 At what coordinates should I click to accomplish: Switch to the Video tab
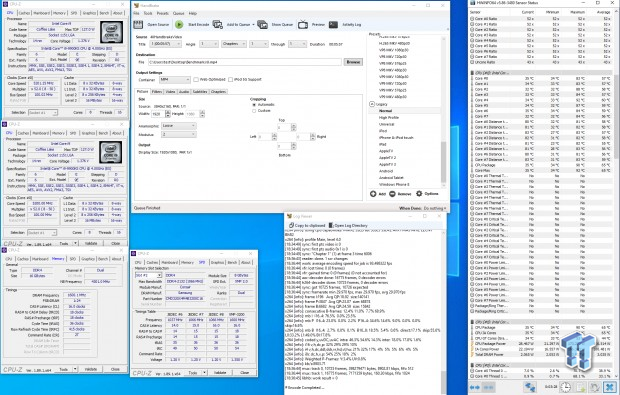pos(170,92)
